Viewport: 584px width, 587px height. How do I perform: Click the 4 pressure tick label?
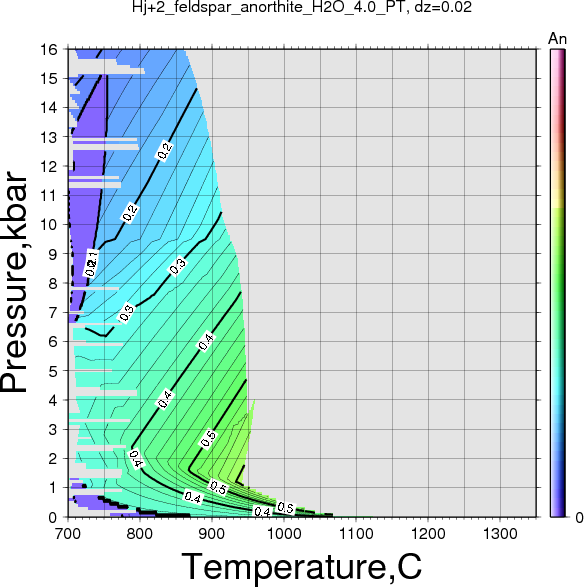(x=53, y=401)
